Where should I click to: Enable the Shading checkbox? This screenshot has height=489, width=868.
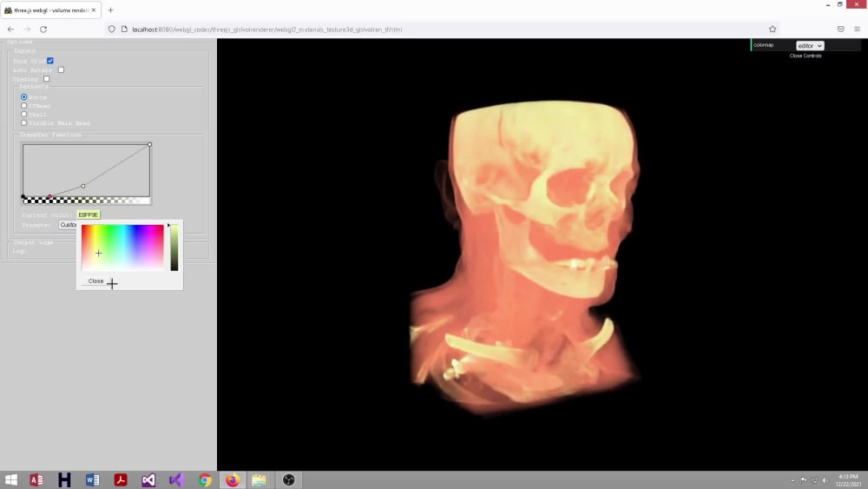coord(47,79)
